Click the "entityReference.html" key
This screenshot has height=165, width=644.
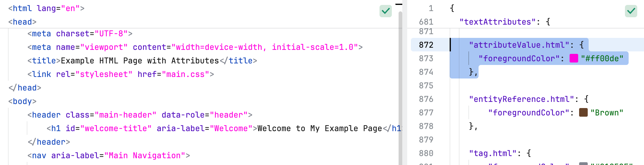(x=521, y=99)
